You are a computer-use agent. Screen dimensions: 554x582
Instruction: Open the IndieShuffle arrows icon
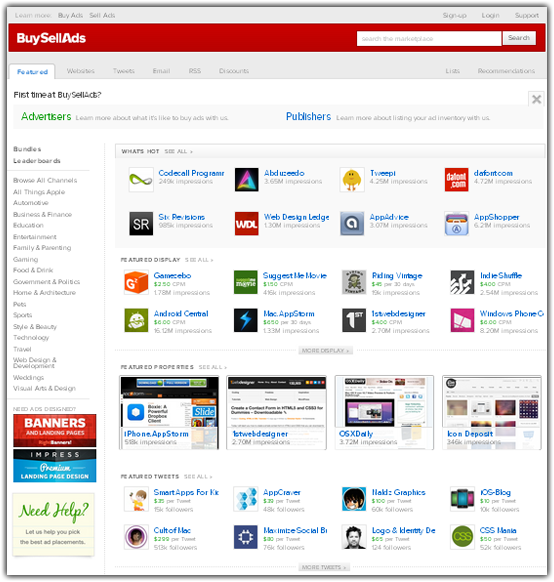tap(462, 282)
